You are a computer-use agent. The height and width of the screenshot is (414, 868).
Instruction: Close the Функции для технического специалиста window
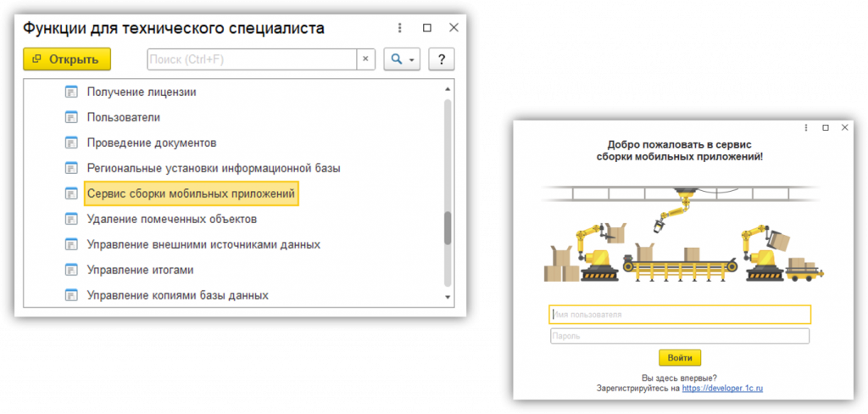pos(453,28)
